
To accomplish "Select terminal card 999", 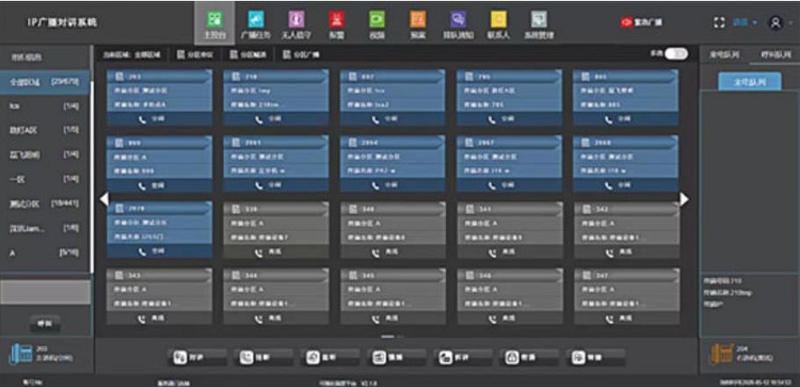I will 159,164.
